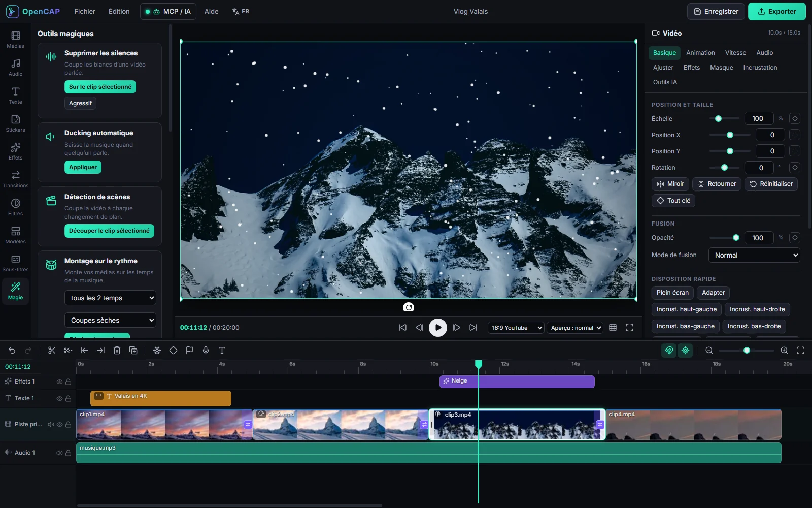Toggle the Opacité keyframe diamond
The height and width of the screenshot is (508, 812).
coord(795,238)
